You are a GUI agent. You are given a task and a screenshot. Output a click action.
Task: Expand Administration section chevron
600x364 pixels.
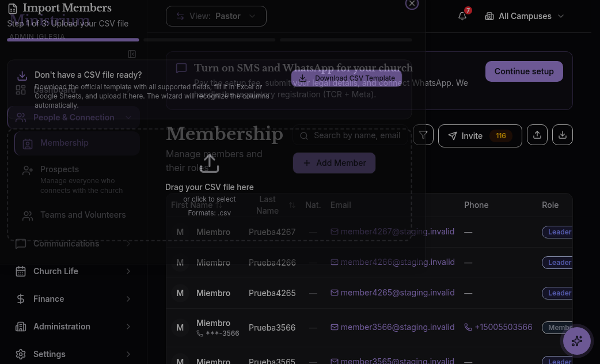(x=128, y=327)
